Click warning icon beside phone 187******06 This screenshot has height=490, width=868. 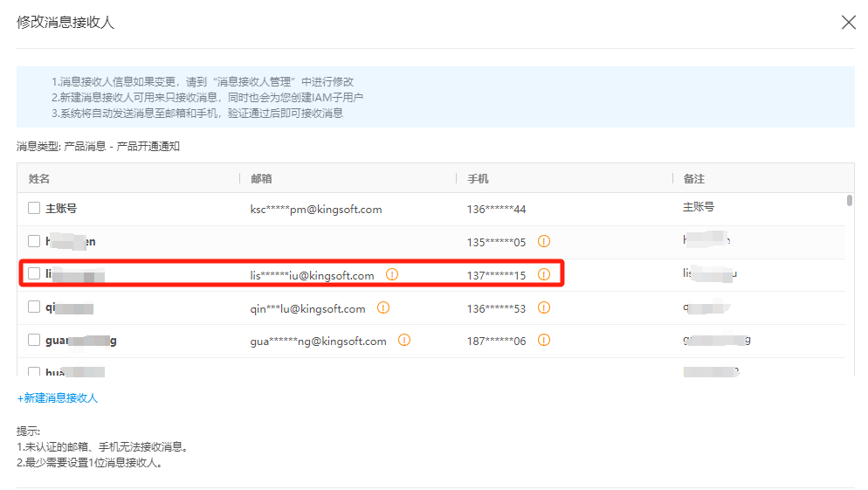(544, 340)
